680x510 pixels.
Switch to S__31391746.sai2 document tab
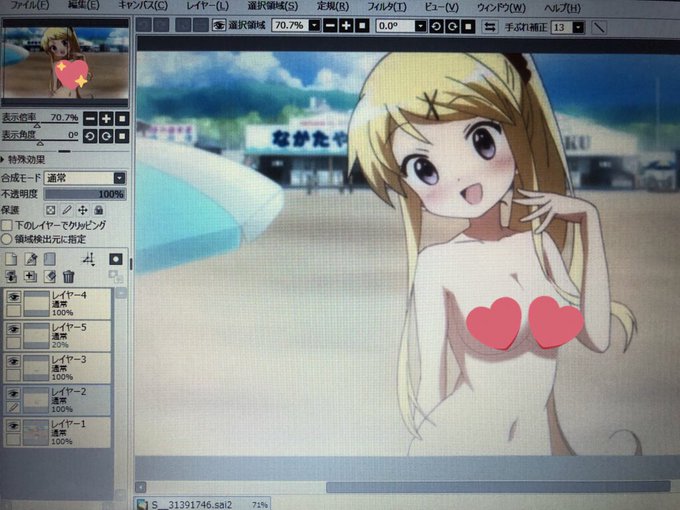click(203, 504)
